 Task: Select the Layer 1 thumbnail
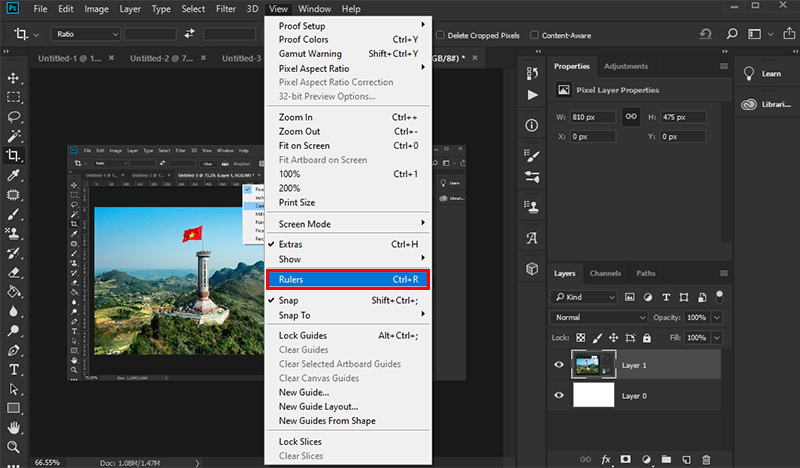[x=593, y=364]
